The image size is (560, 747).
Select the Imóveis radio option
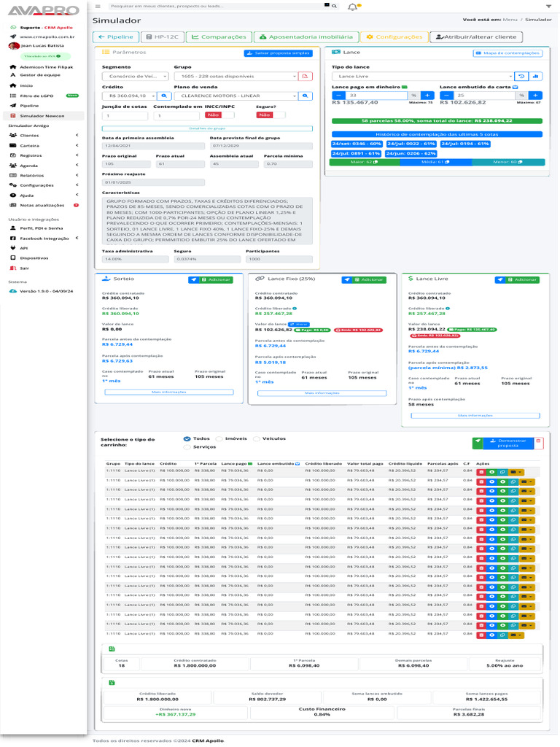point(221,439)
